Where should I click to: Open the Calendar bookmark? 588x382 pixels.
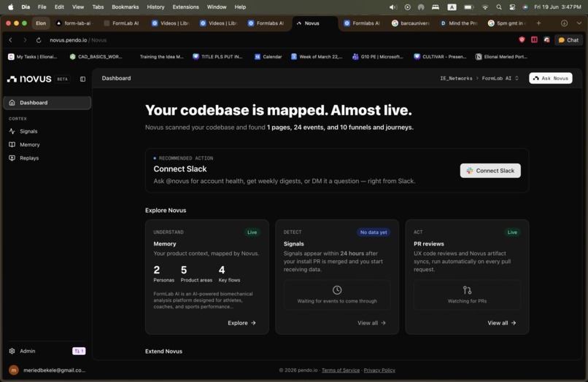coord(268,57)
